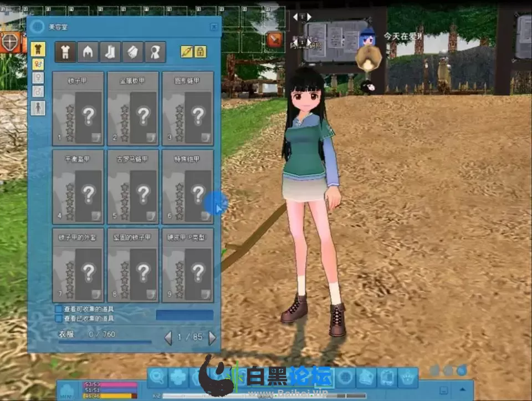Image resolution: width=532 pixels, height=401 pixels.
Task: Open item card number 1 锁子甲
Action: (78, 109)
